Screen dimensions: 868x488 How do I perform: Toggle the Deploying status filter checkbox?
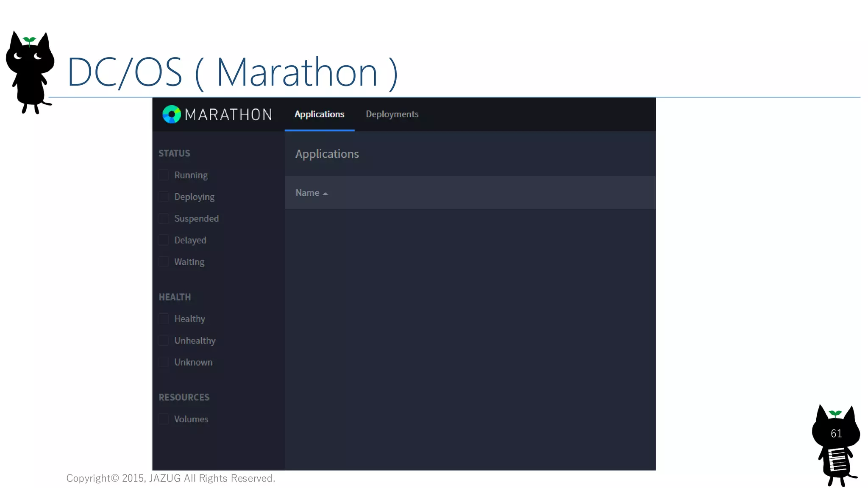pyautogui.click(x=163, y=197)
